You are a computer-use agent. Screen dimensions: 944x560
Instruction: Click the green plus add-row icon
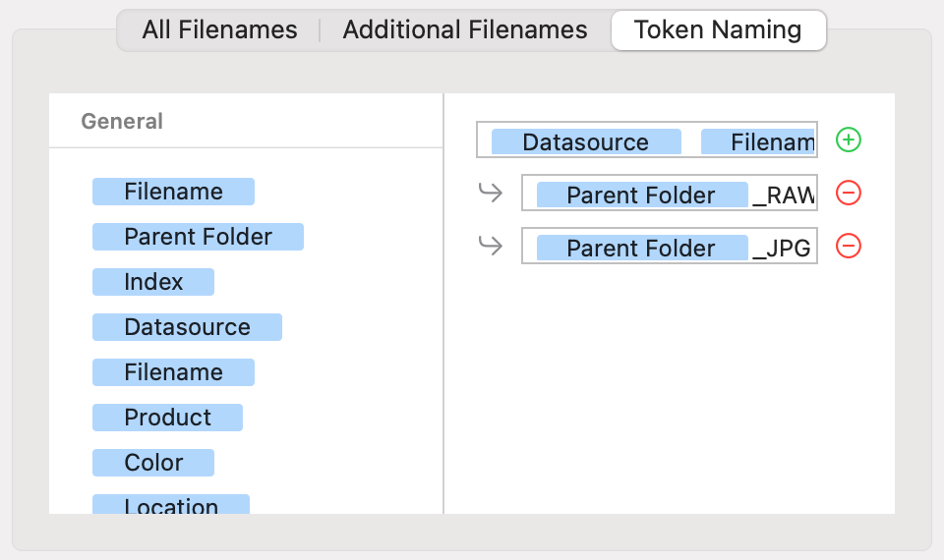(x=848, y=140)
